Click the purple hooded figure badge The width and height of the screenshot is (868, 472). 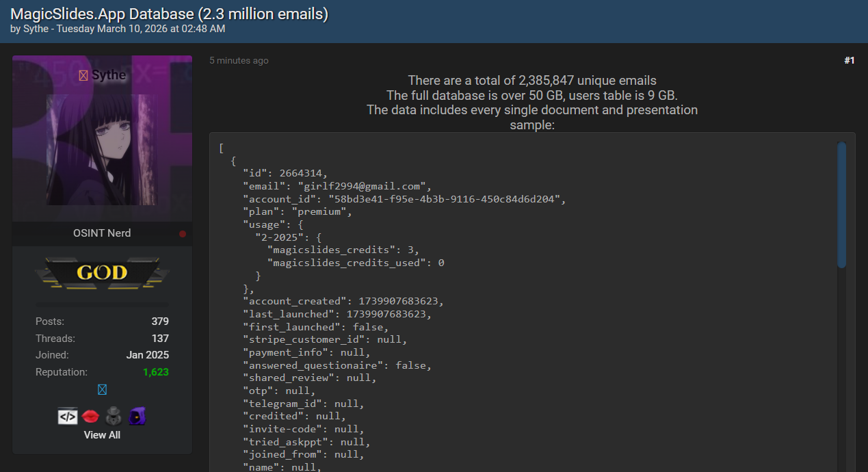(x=137, y=416)
